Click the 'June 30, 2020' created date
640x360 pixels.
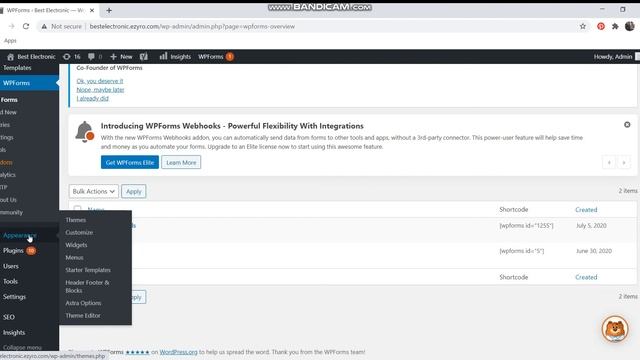[x=593, y=251]
